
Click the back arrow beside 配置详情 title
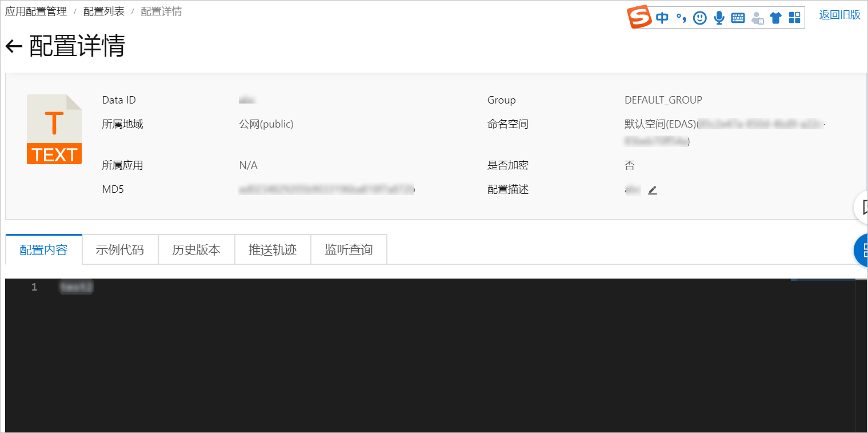point(14,47)
